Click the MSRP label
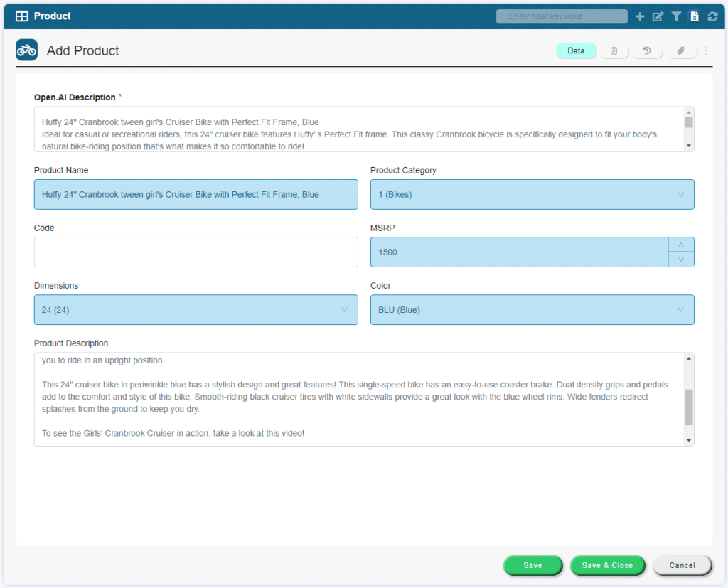The height and width of the screenshot is (588, 728). tap(382, 228)
